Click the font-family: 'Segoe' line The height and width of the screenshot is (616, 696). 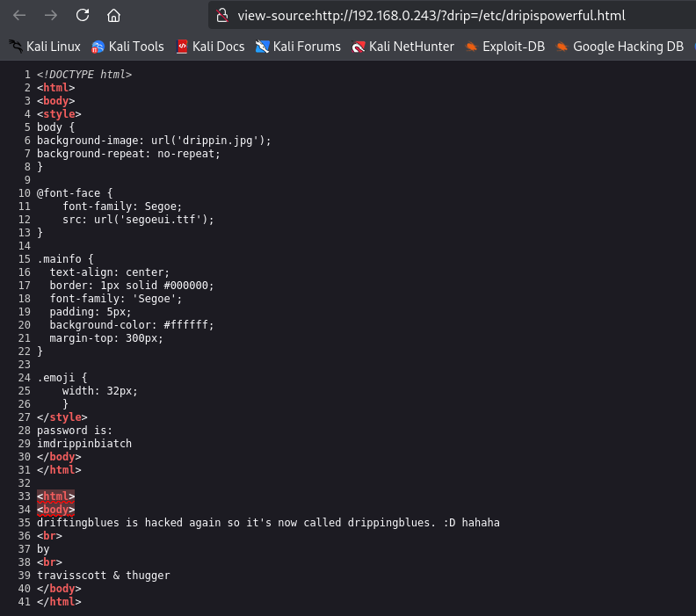pos(115,299)
